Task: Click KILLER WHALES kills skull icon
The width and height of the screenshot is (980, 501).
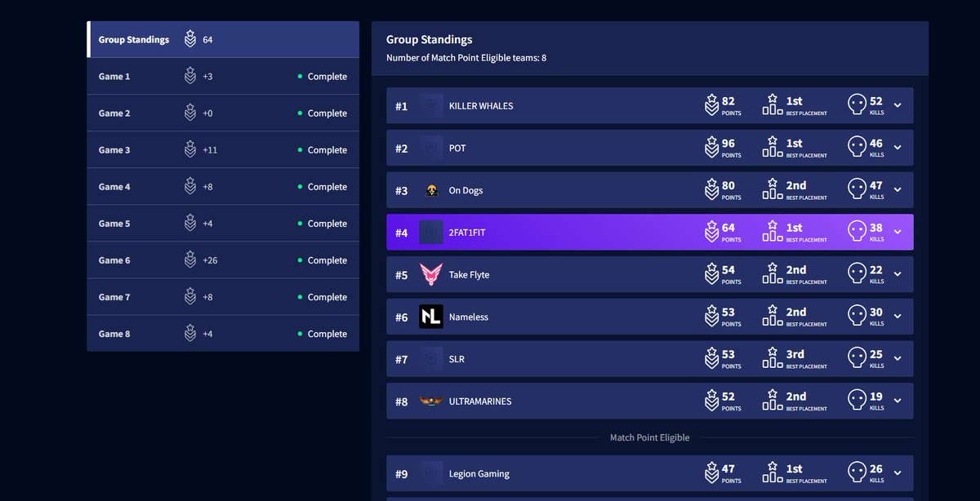Action: (x=857, y=106)
